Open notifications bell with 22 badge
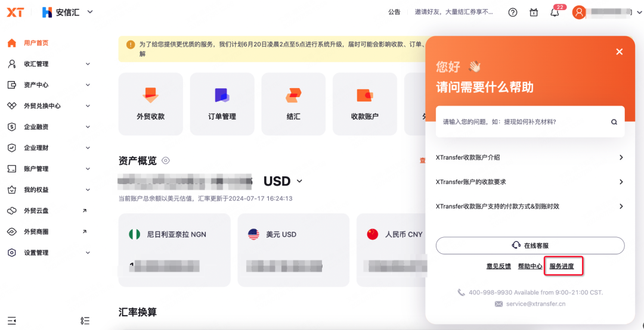 [555, 11]
